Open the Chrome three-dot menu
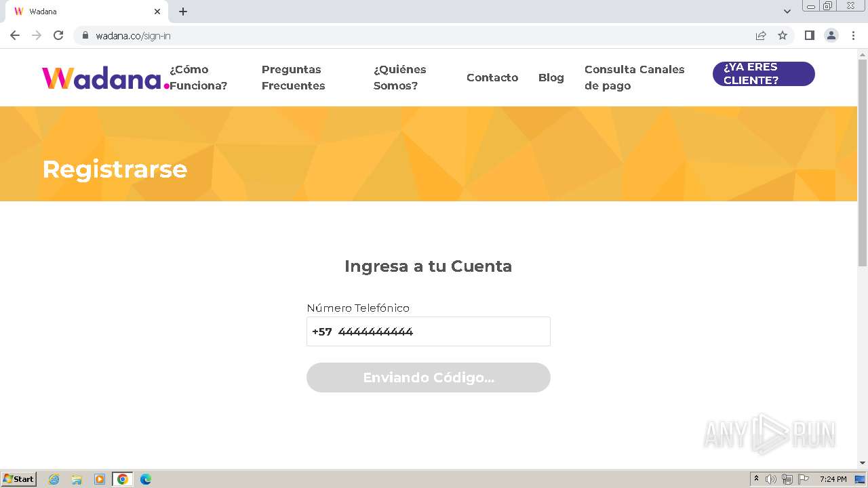Image resolution: width=868 pixels, height=488 pixels. (x=853, y=35)
